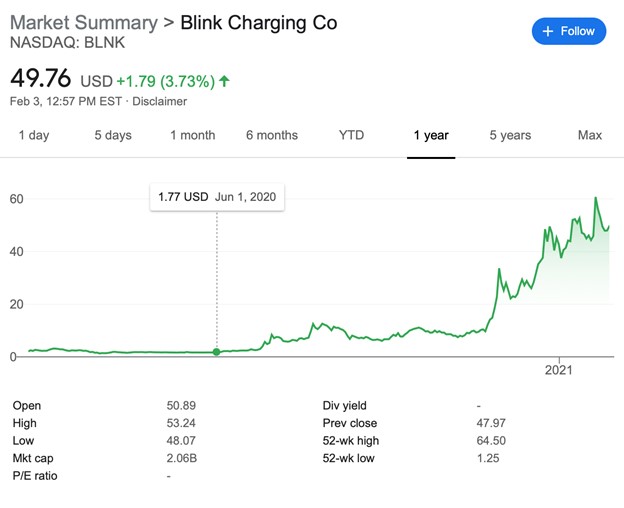624x508 pixels.
Task: Switch chart to 6 months
Action: coord(272,135)
